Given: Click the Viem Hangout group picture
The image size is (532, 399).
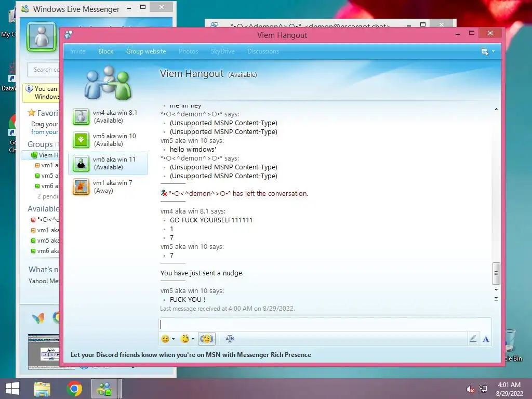Looking at the screenshot, I should click(x=108, y=84).
